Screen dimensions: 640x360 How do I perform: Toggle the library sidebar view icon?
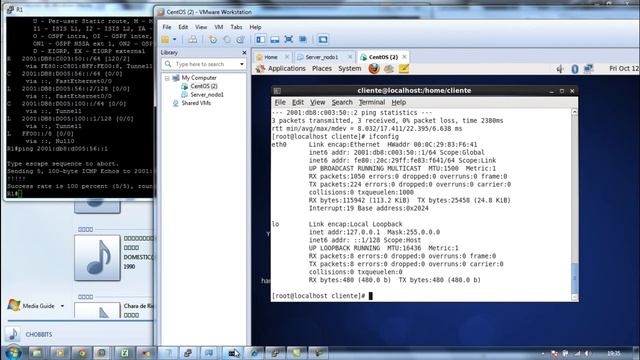[x=260, y=40]
